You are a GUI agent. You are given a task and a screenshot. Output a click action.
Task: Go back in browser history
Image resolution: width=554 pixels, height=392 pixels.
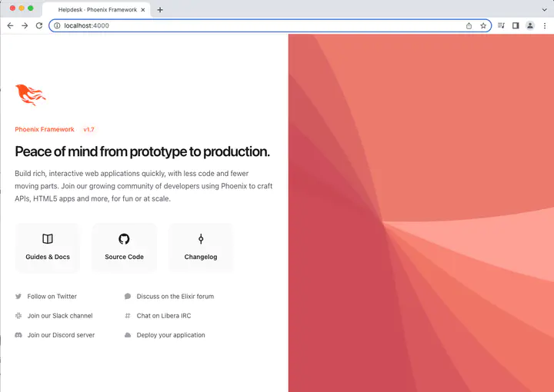(10, 25)
